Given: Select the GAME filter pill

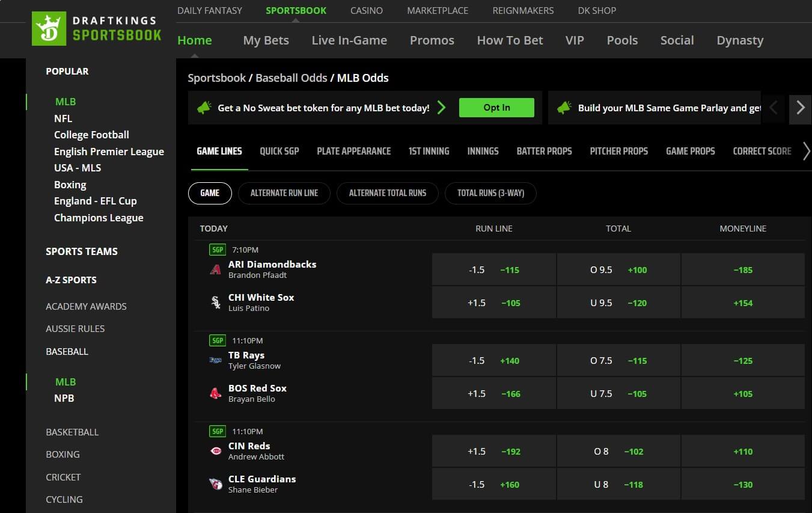Looking at the screenshot, I should 210,193.
